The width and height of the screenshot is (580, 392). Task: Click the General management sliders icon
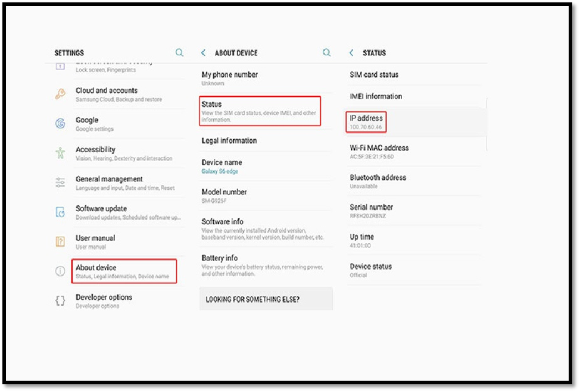[x=60, y=183]
